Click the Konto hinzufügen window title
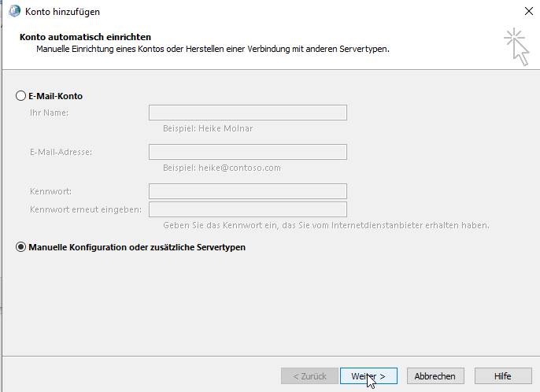This screenshot has height=392, width=540. point(63,12)
